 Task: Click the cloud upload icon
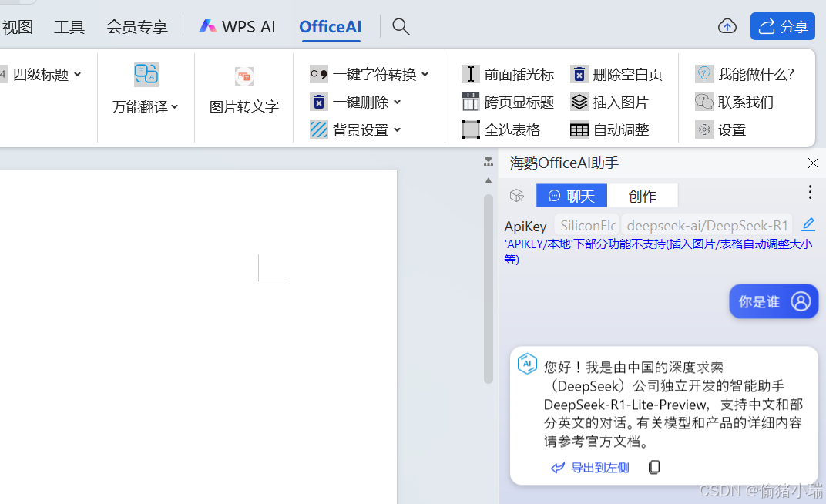point(727,26)
